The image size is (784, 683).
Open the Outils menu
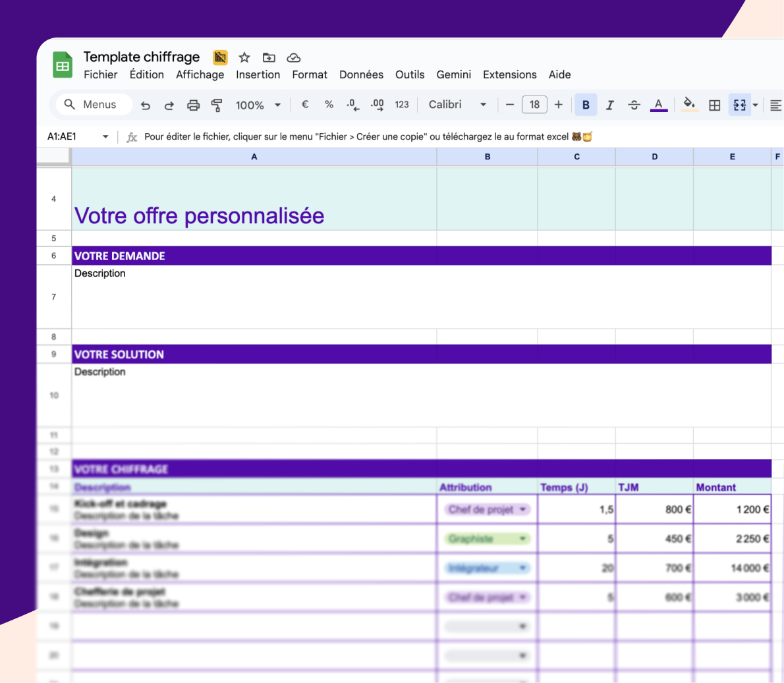[x=410, y=74]
